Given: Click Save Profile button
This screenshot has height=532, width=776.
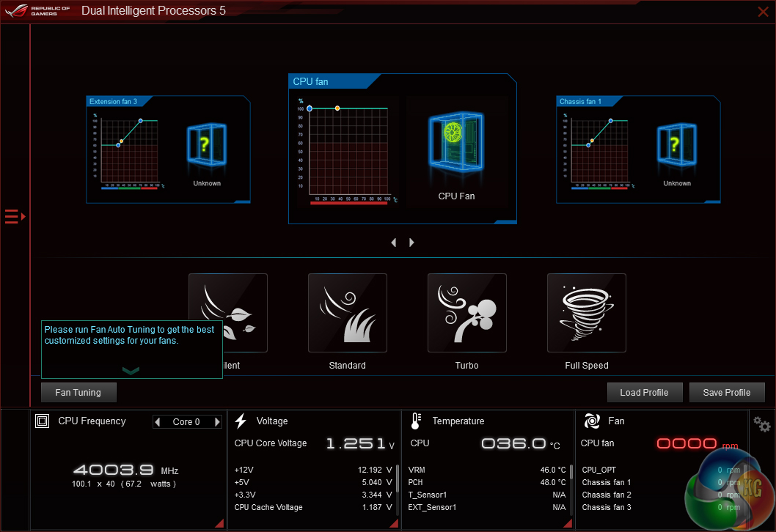Looking at the screenshot, I should pyautogui.click(x=727, y=393).
